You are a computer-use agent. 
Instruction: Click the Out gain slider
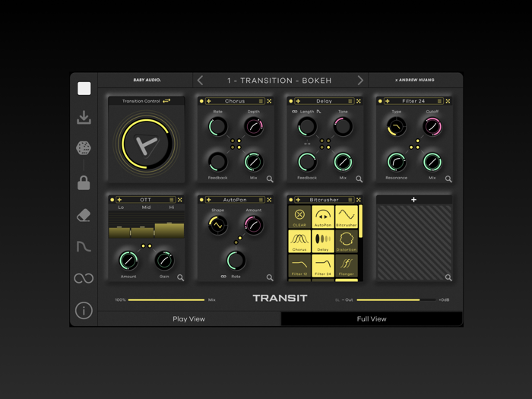396,300
